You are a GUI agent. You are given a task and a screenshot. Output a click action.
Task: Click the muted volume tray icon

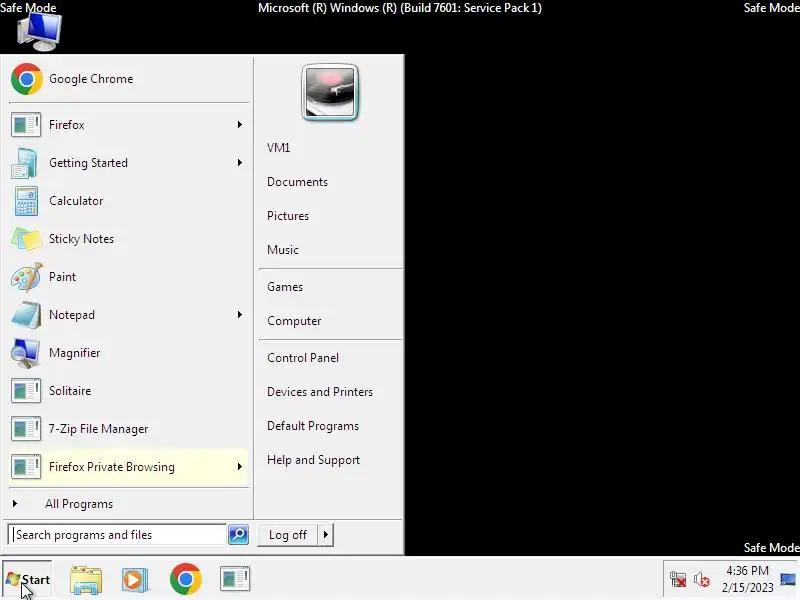click(x=702, y=580)
